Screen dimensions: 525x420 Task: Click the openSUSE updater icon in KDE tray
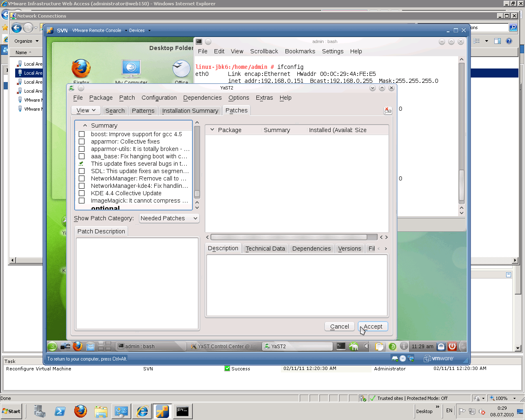(393, 347)
